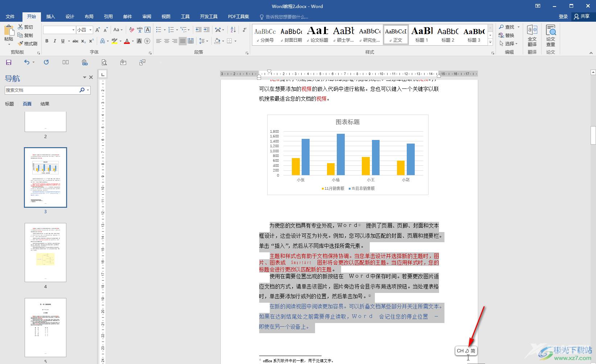Decrease paragraph indent
The width and height of the screenshot is (596, 364).
(198, 30)
